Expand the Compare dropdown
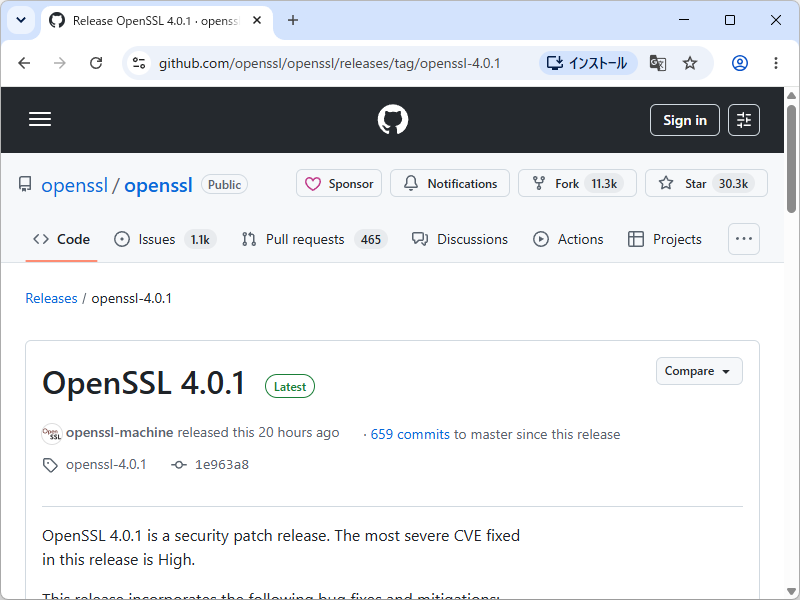 pyautogui.click(x=699, y=371)
